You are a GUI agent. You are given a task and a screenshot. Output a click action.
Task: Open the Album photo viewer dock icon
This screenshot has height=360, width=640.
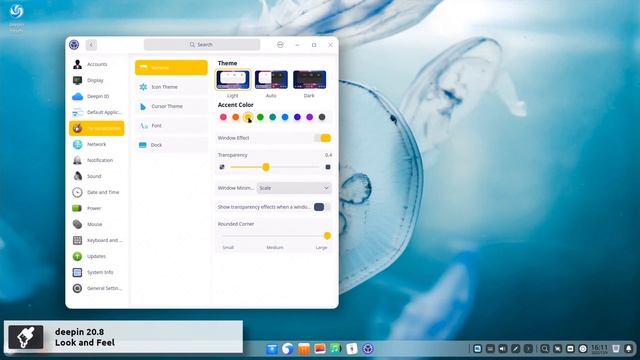point(320,349)
